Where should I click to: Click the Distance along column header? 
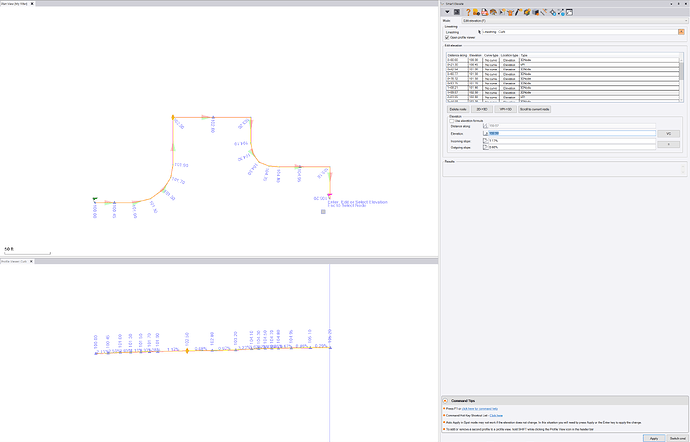click(457, 55)
